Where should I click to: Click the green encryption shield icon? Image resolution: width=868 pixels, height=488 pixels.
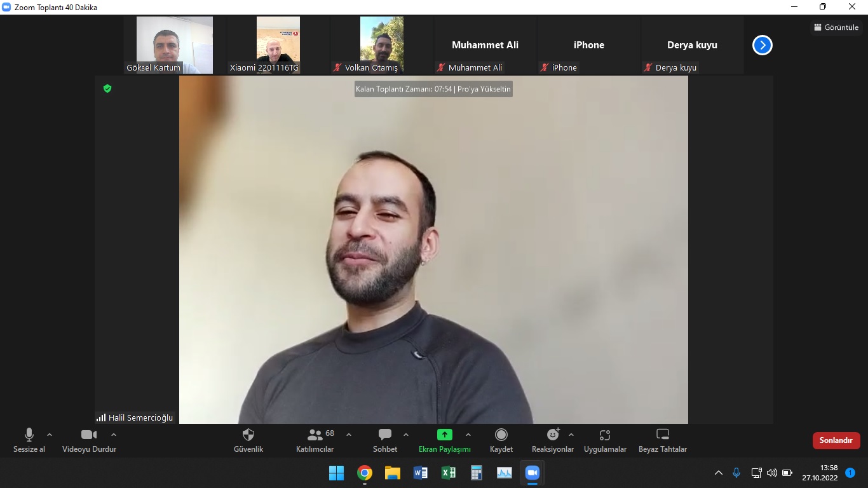click(107, 88)
